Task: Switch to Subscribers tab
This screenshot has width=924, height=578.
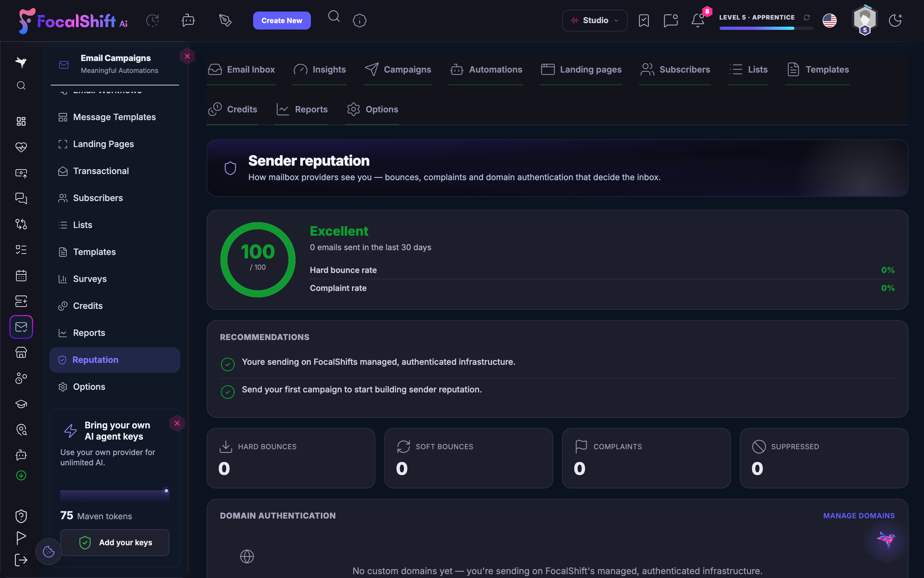Action: coord(675,70)
